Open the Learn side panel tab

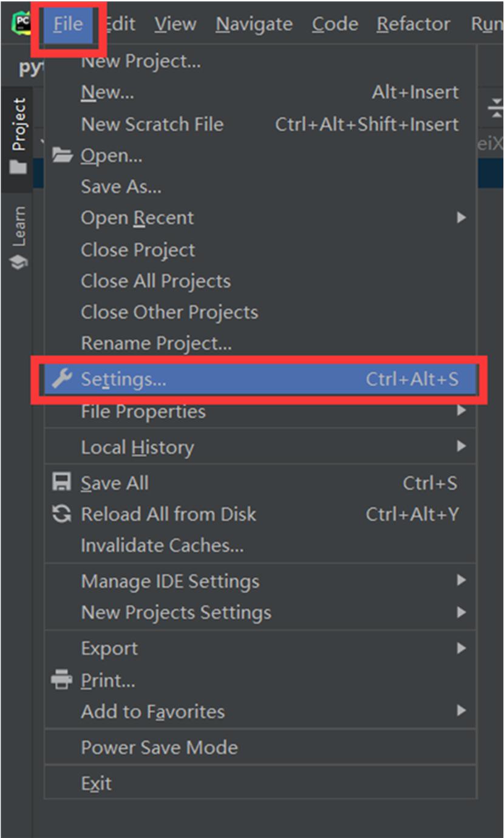click(19, 238)
